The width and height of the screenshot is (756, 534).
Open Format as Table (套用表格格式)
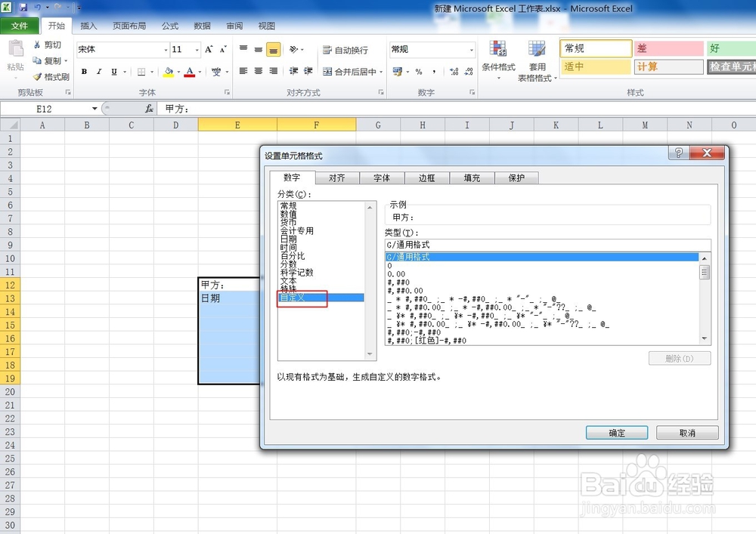pyautogui.click(x=537, y=60)
